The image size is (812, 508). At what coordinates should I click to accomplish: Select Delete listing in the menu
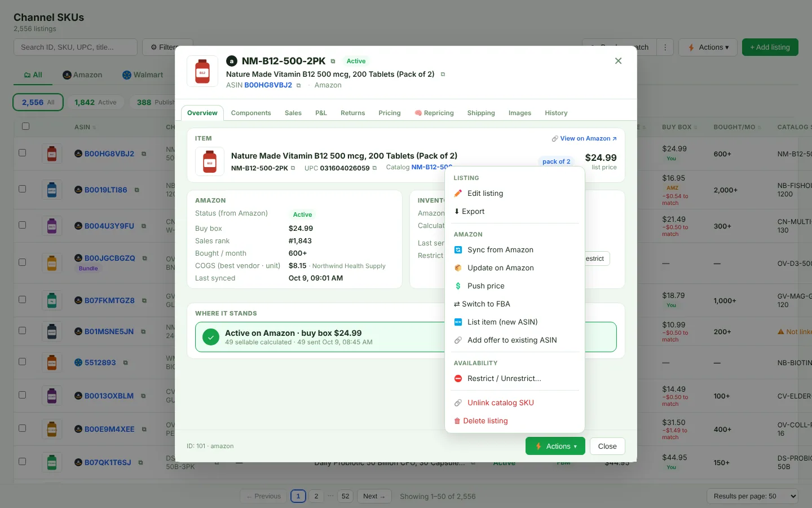[515, 421]
